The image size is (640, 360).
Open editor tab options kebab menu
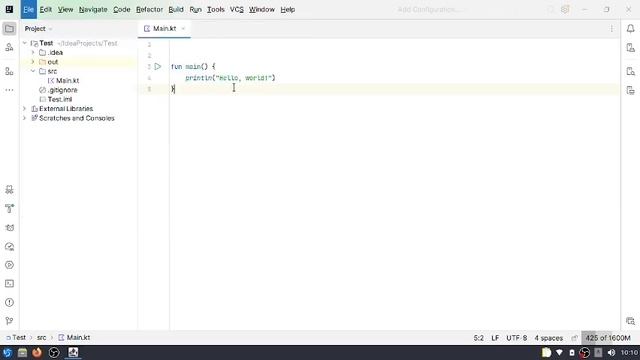coord(611,29)
